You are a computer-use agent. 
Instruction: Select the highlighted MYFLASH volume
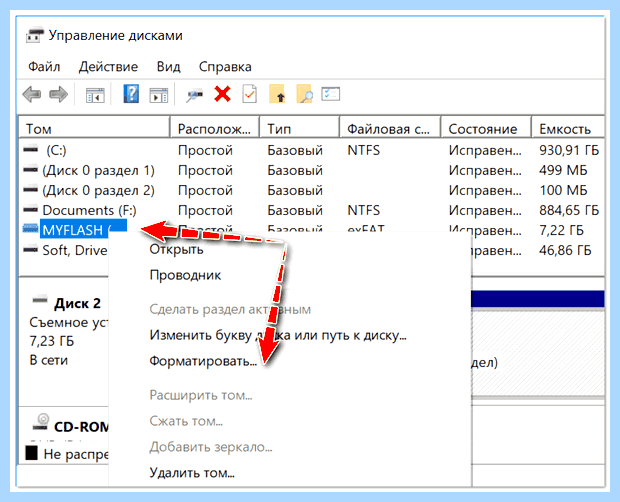tap(83, 229)
